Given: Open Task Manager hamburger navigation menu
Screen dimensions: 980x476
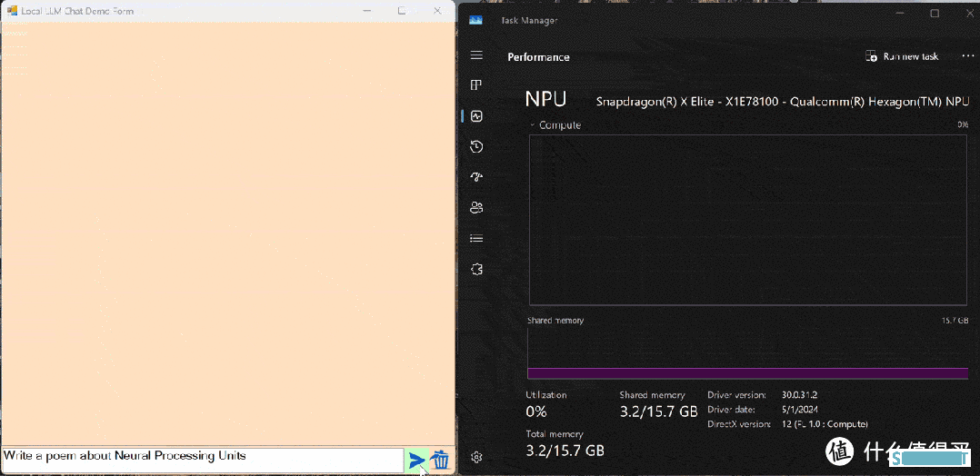Looking at the screenshot, I should (x=476, y=55).
